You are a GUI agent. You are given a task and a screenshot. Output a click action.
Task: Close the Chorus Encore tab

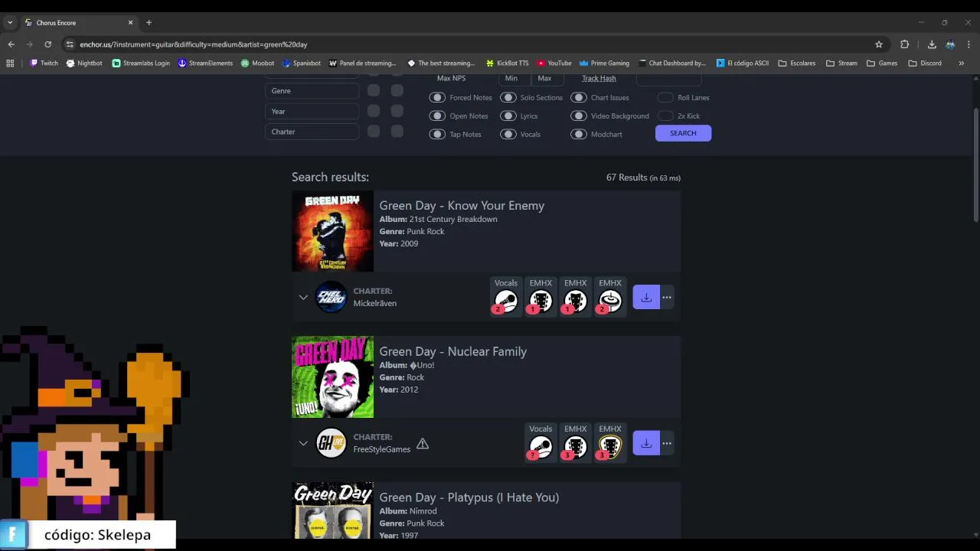[130, 23]
